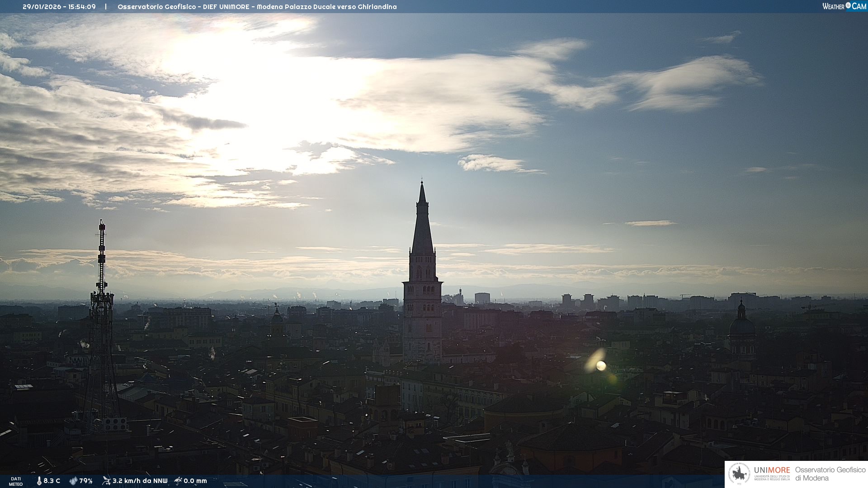The width and height of the screenshot is (868, 488).
Task: Click the humidity water droplets icon
Action: click(73, 481)
